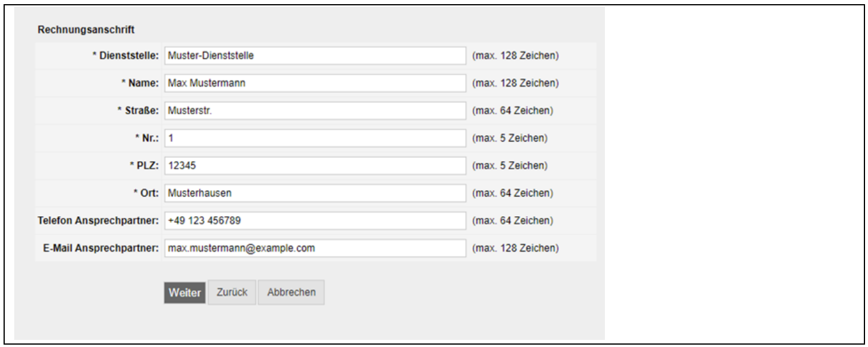The image size is (868, 347).
Task: Click the Telefon Ansprechpartner input field
Action: click(315, 221)
